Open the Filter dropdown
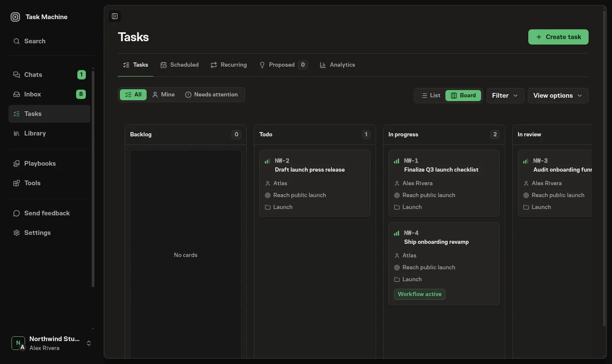Image resolution: width=612 pixels, height=364 pixels. 505,96
